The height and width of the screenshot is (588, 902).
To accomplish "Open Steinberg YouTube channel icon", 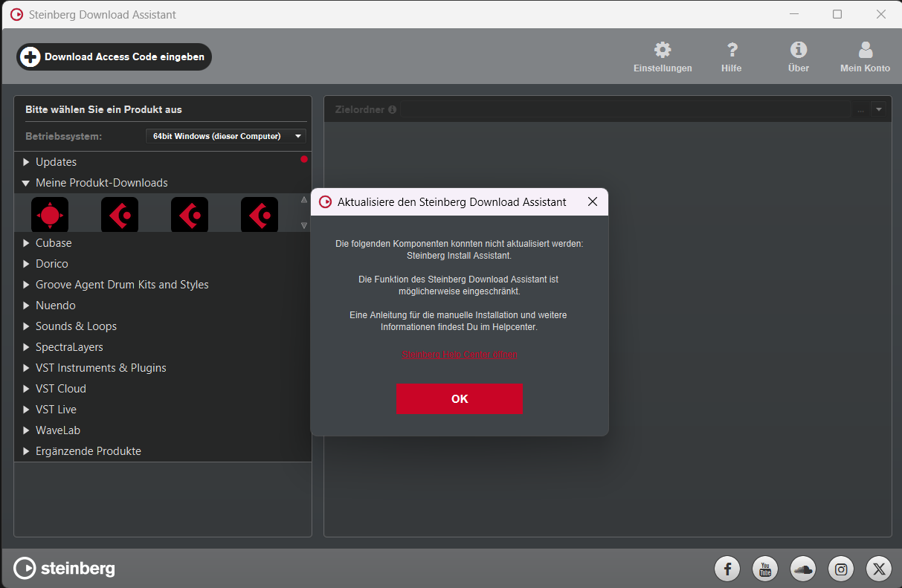I will (765, 569).
